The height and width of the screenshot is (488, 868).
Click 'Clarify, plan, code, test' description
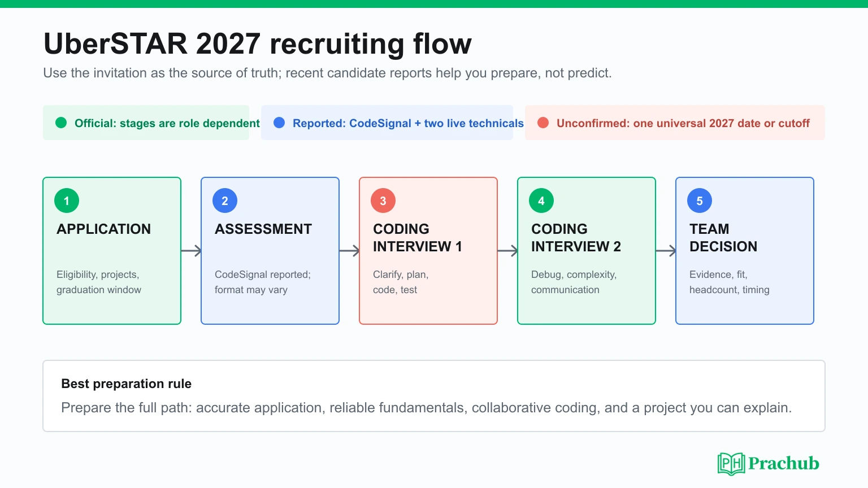tap(401, 282)
